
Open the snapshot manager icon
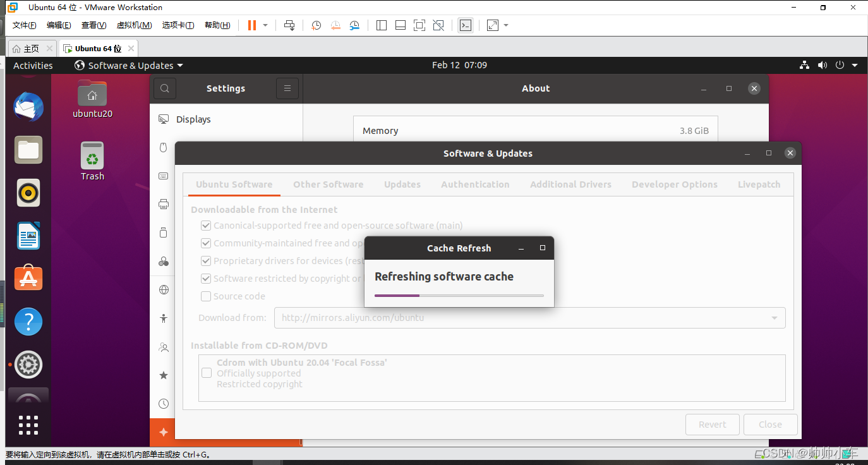click(x=354, y=25)
